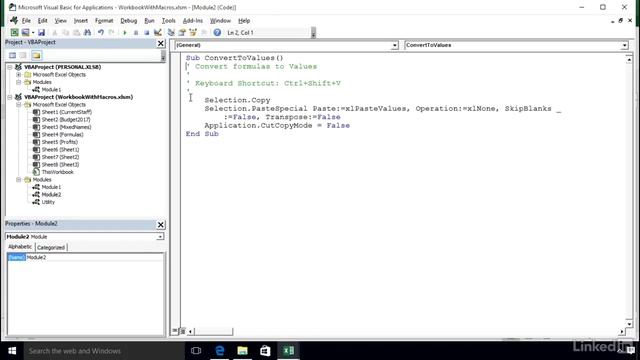Toggle Design Mode in the toolbar
Screen dimensions: 640x360
pos(158,32)
